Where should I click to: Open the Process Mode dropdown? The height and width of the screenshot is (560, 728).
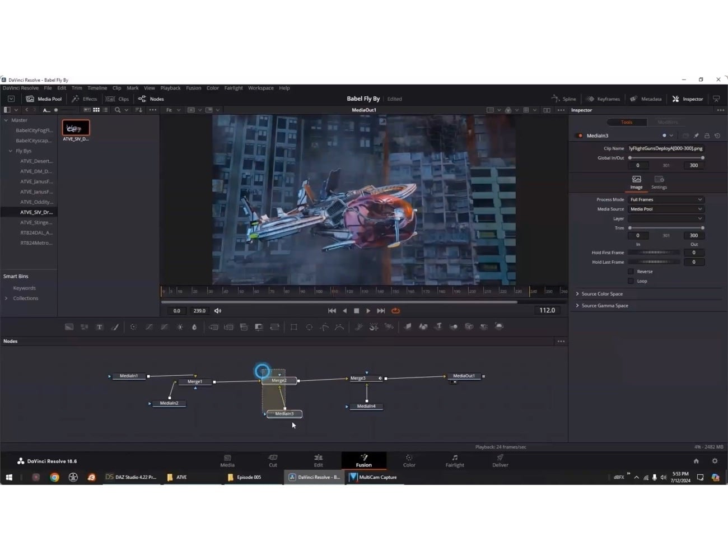665,199
